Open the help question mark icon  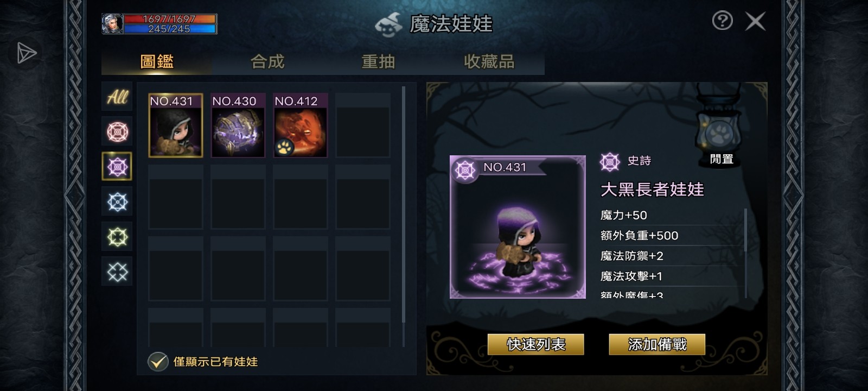[722, 21]
